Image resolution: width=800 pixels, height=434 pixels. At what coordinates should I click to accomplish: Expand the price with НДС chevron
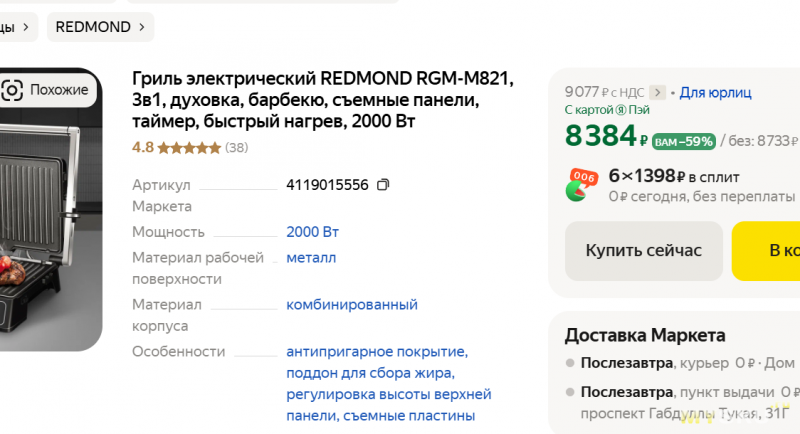[x=657, y=93]
